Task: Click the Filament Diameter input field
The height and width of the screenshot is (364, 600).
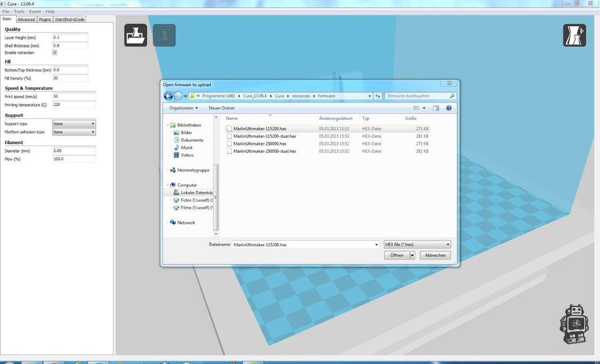Action: 74,151
